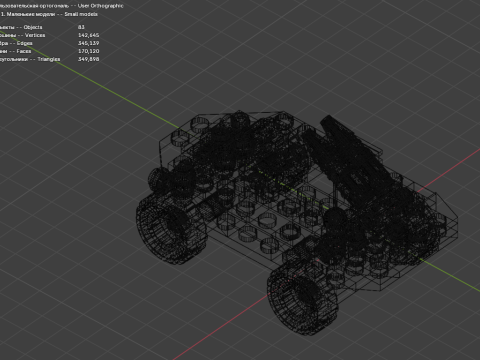Click the 'Edges' statistics label

click(x=24, y=43)
